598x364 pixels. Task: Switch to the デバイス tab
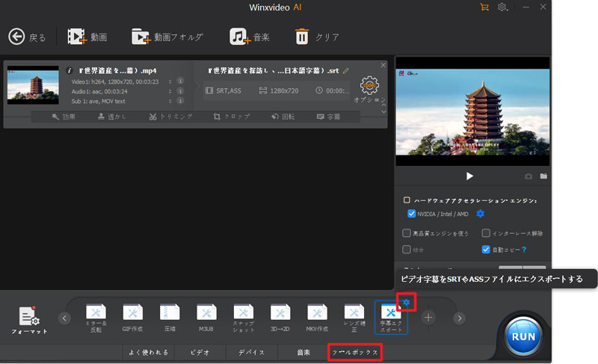(252, 352)
